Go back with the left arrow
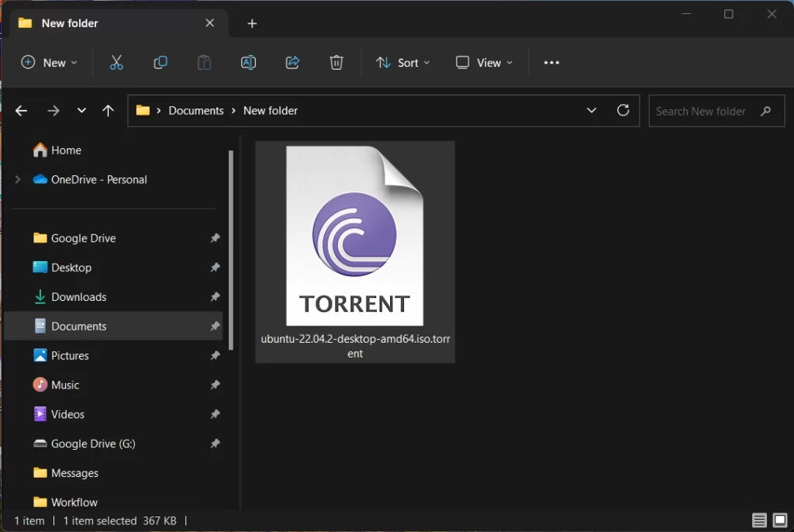 (21, 110)
